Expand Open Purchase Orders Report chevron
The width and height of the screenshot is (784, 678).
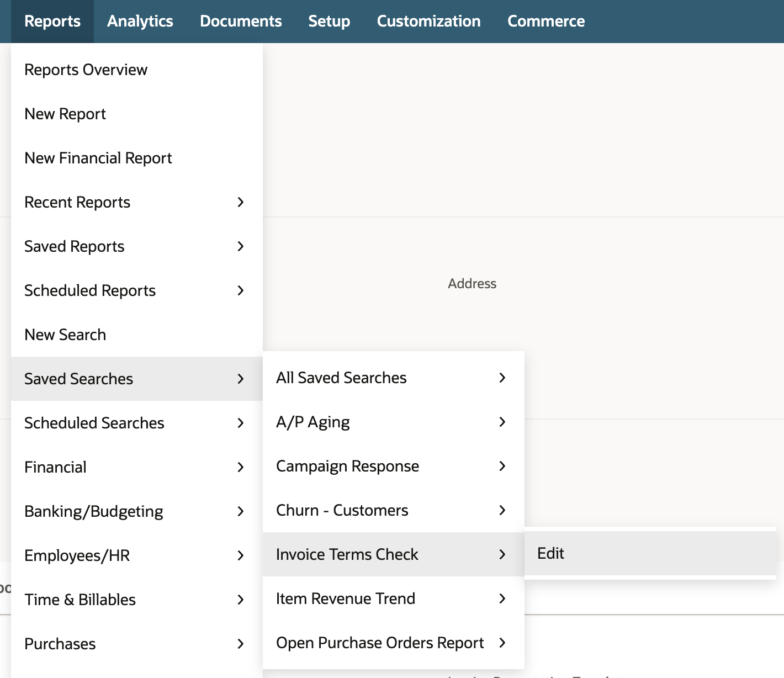pyautogui.click(x=502, y=643)
